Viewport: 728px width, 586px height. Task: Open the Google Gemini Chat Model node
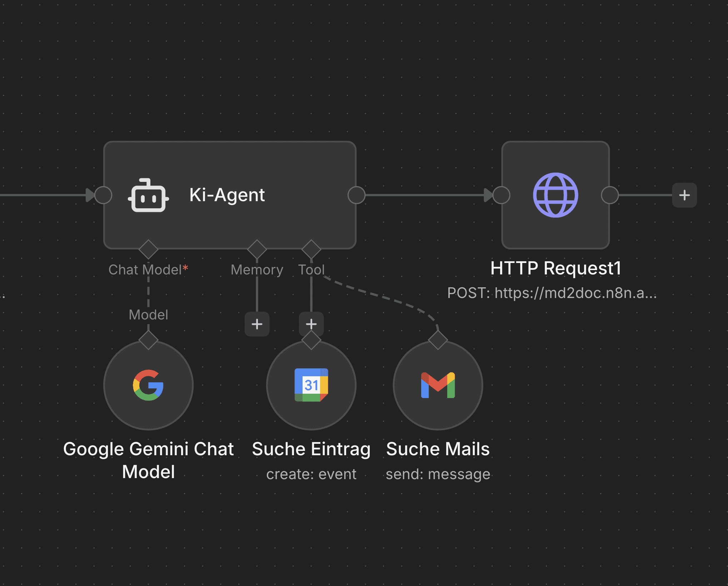pyautogui.click(x=148, y=385)
